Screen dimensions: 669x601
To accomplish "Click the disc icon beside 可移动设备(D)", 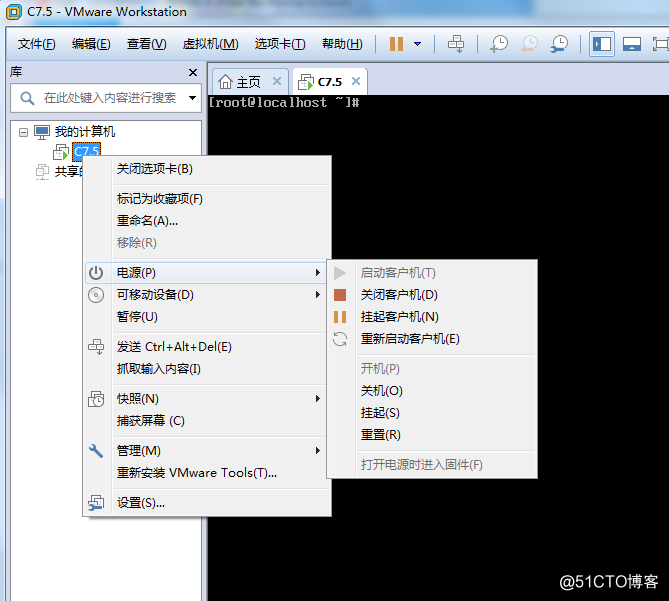I will [96, 295].
